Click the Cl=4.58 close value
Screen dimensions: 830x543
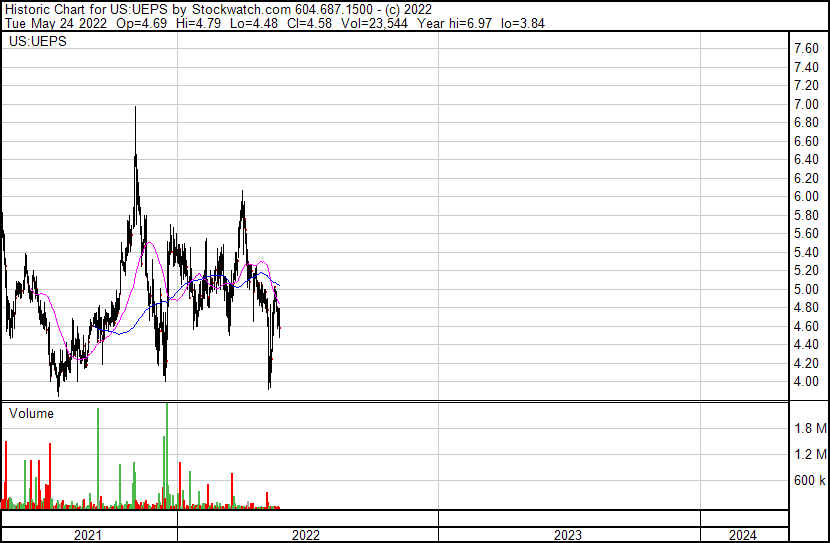[x=309, y=23]
